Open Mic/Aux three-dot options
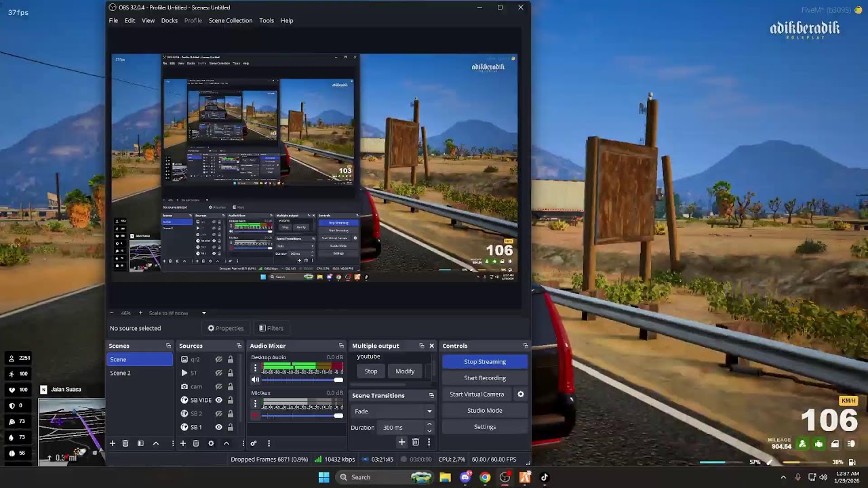Image resolution: width=868 pixels, height=488 pixels. coord(256,403)
